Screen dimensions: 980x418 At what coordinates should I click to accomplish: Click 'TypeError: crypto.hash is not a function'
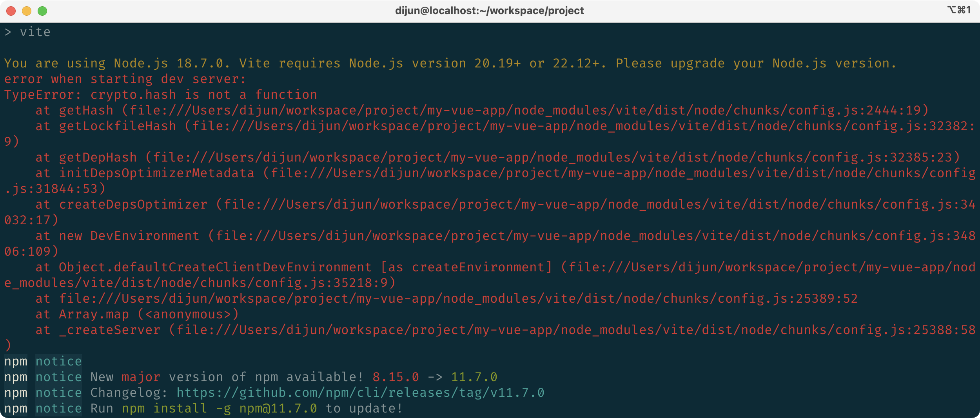tap(161, 95)
